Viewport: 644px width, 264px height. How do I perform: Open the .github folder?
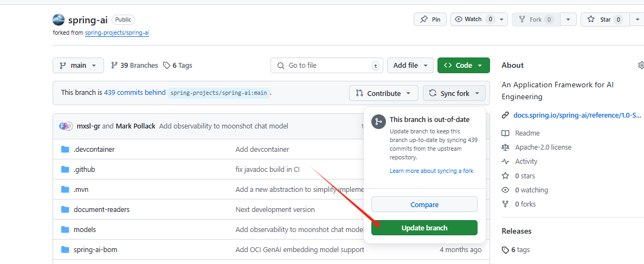coord(84,169)
